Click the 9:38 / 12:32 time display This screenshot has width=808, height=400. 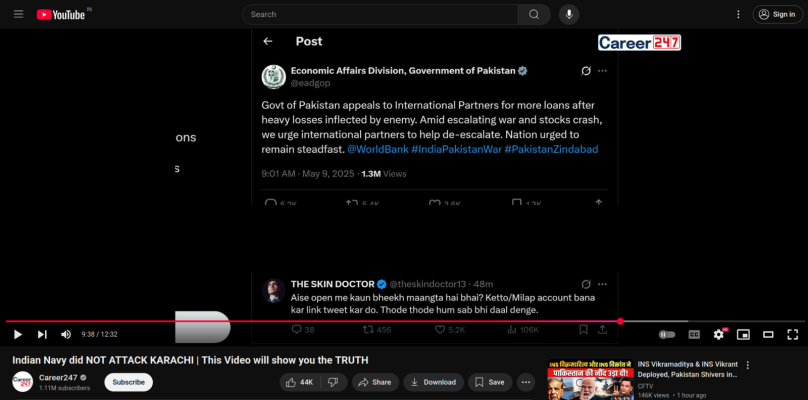click(x=99, y=335)
